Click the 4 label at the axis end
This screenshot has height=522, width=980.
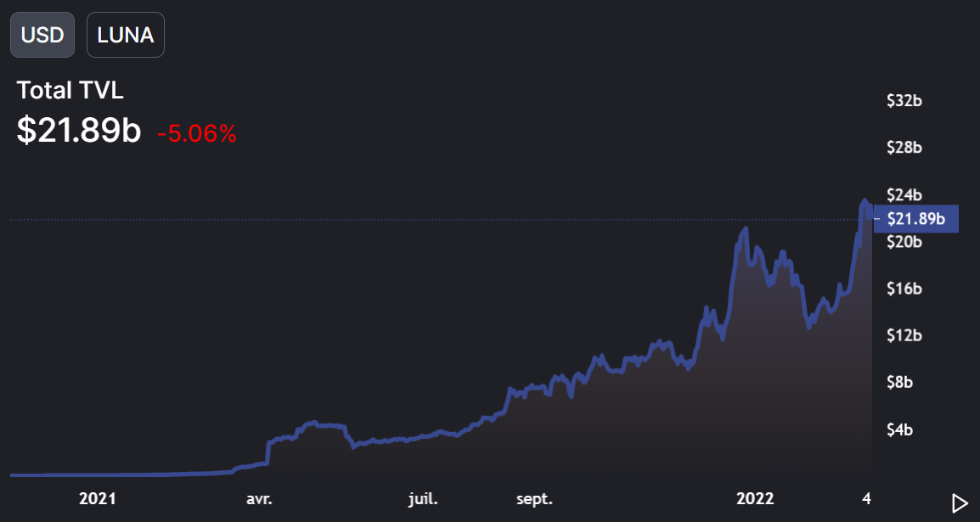(867, 499)
